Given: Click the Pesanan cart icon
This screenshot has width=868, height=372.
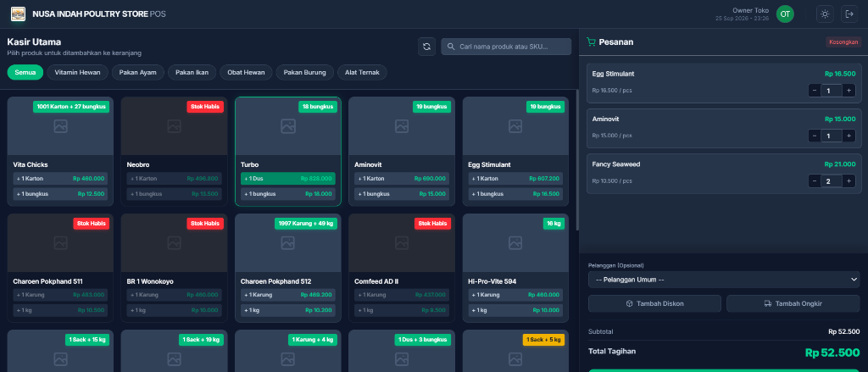Looking at the screenshot, I should [x=591, y=42].
